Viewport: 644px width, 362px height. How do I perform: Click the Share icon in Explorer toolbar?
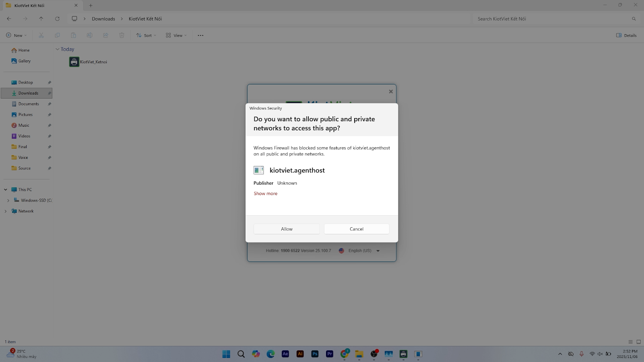105,35
